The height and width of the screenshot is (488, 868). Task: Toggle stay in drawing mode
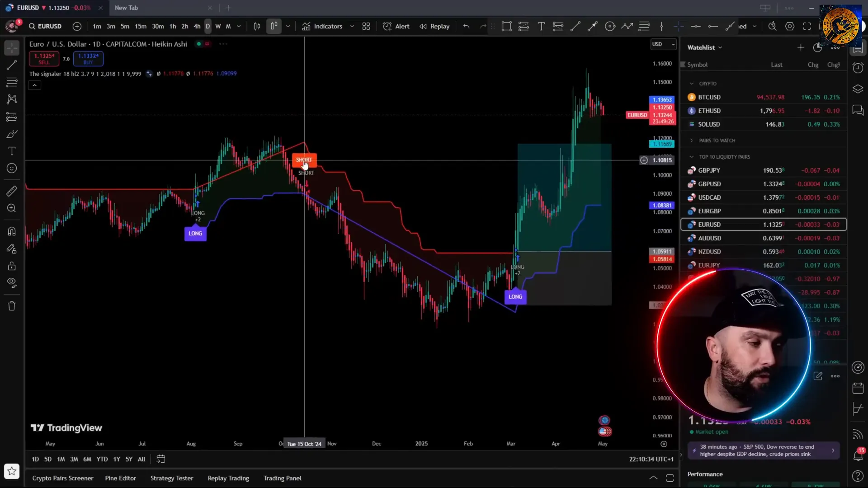pos(12,249)
